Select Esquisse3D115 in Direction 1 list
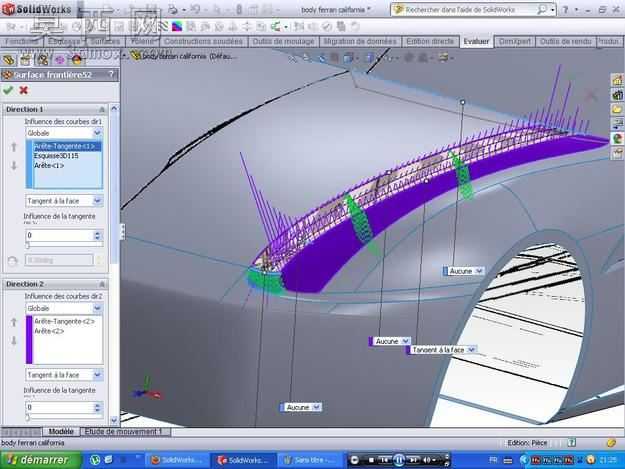 (x=56, y=156)
